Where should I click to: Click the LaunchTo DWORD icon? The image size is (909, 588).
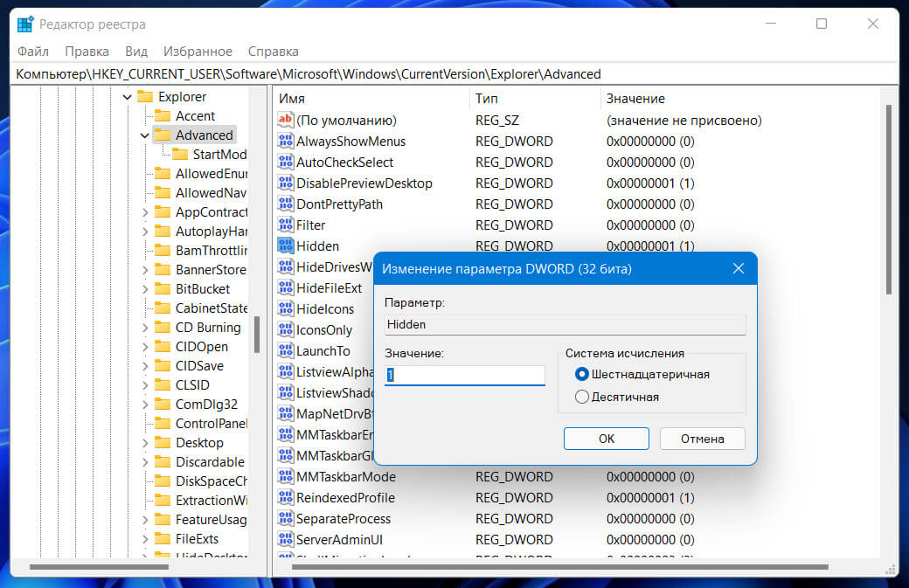click(285, 350)
